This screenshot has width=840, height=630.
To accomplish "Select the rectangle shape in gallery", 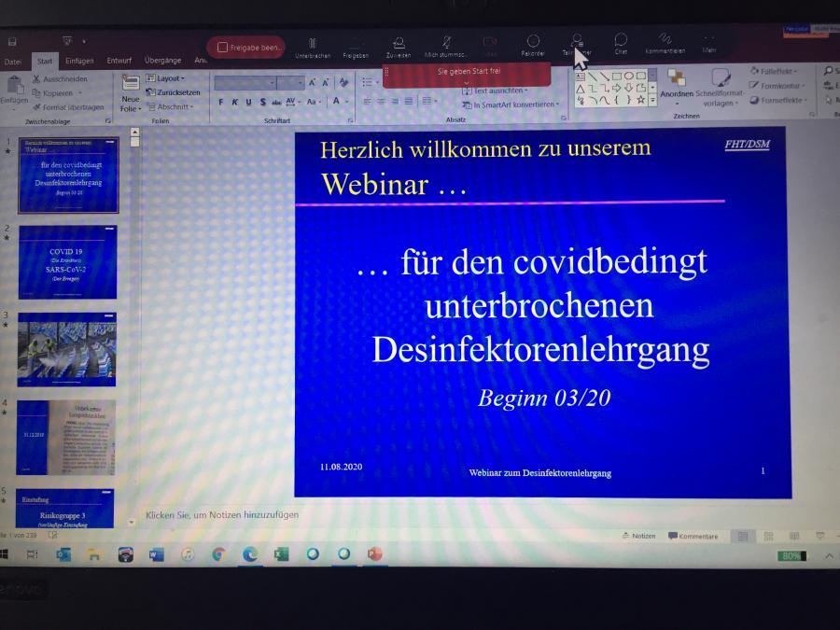I will click(x=617, y=77).
